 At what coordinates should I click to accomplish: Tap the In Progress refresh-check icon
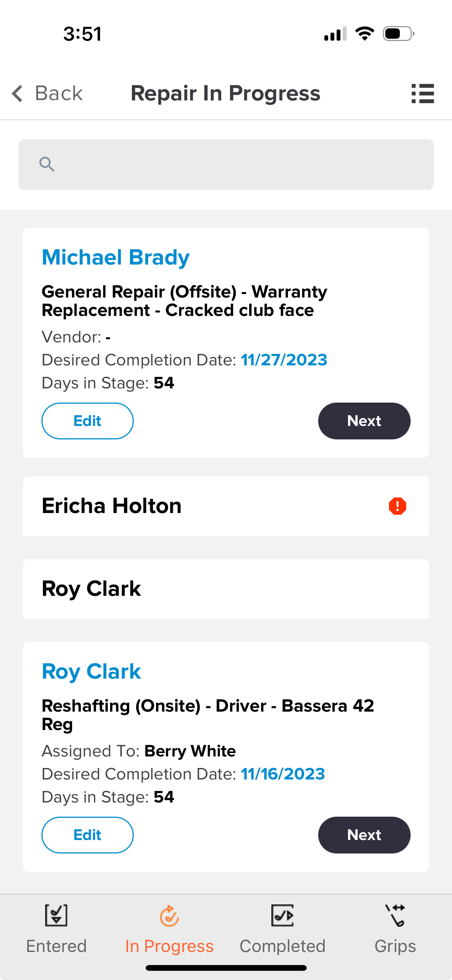pyautogui.click(x=169, y=916)
